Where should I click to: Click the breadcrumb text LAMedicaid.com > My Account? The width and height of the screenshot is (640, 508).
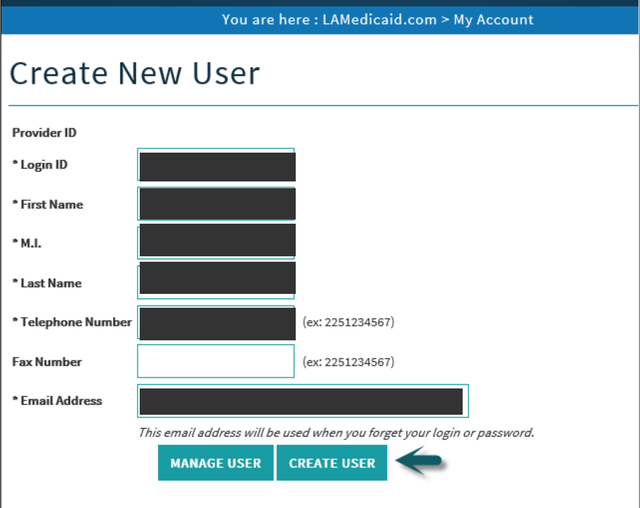pos(428,20)
